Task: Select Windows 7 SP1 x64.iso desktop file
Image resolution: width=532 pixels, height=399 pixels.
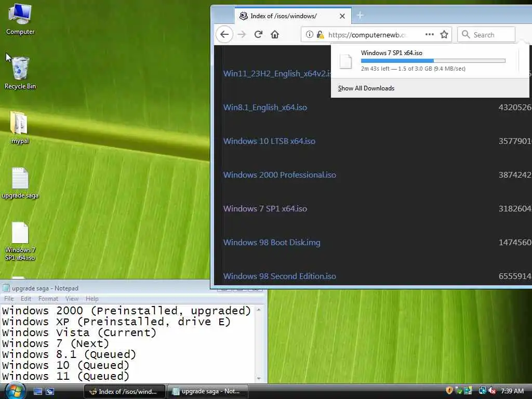Action: 20,241
